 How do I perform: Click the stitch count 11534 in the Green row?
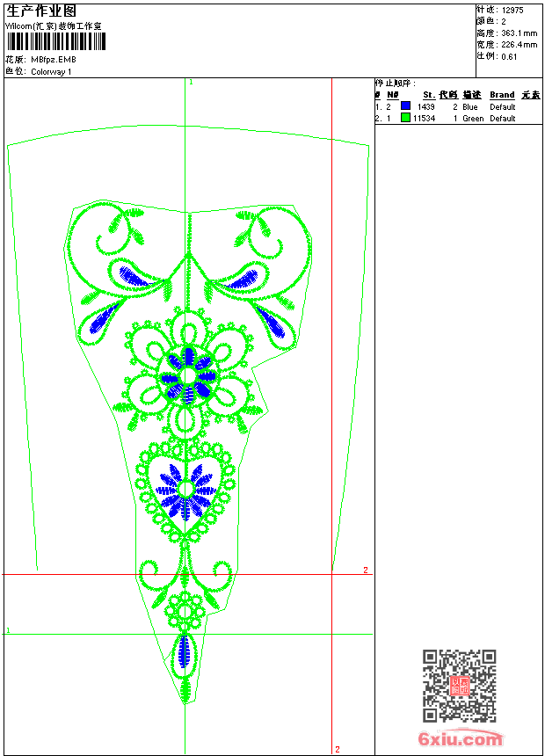pos(424,119)
